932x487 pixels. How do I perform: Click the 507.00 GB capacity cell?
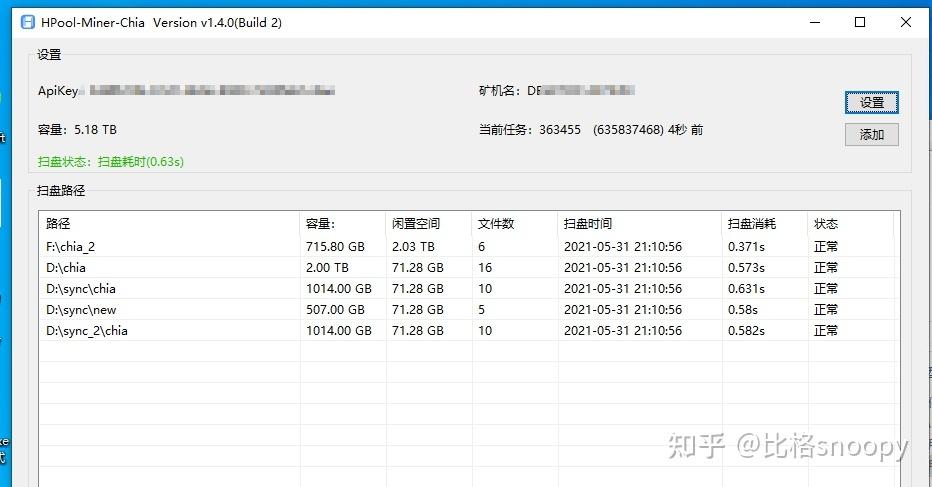tap(335, 310)
